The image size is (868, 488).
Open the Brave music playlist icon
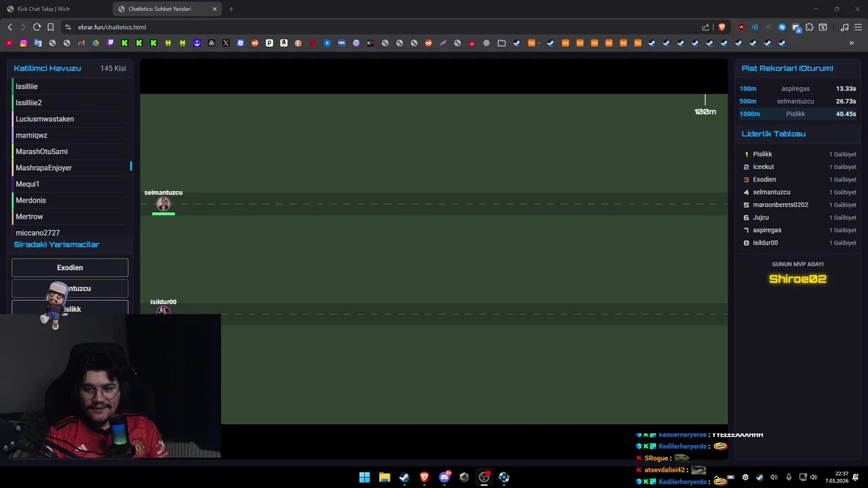coord(844,27)
